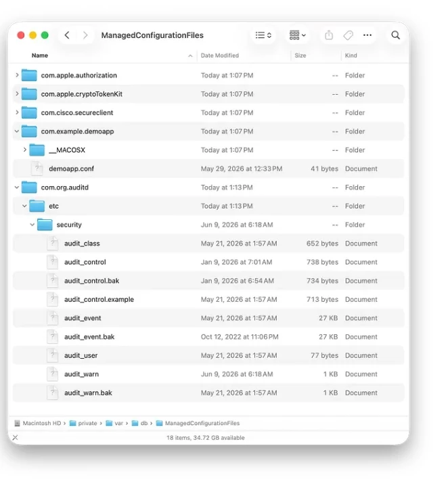Click the 738 bytes size cell
Screen dimensions: 448x490
click(322, 262)
